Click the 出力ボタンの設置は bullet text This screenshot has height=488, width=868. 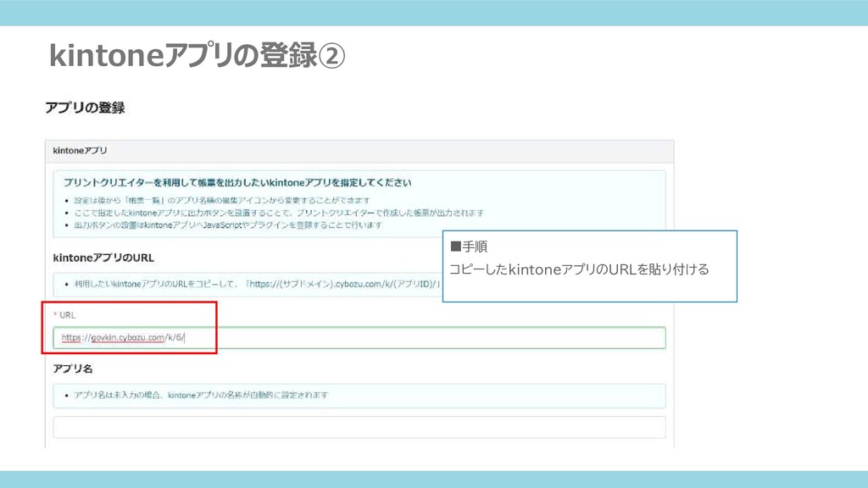228,225
